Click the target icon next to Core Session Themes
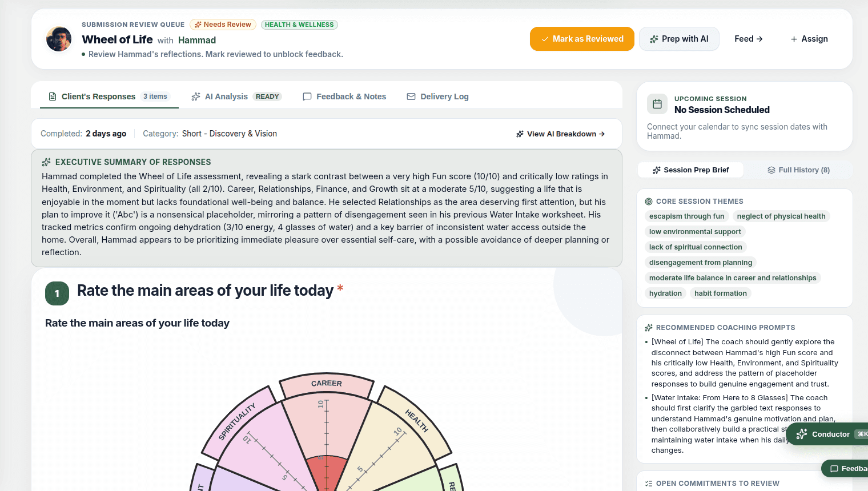Image resolution: width=868 pixels, height=491 pixels. click(x=649, y=202)
